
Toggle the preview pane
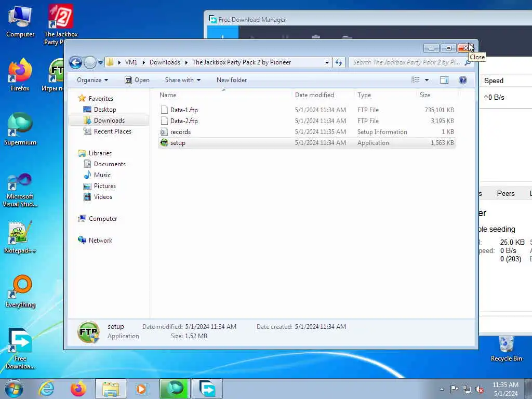(x=444, y=80)
